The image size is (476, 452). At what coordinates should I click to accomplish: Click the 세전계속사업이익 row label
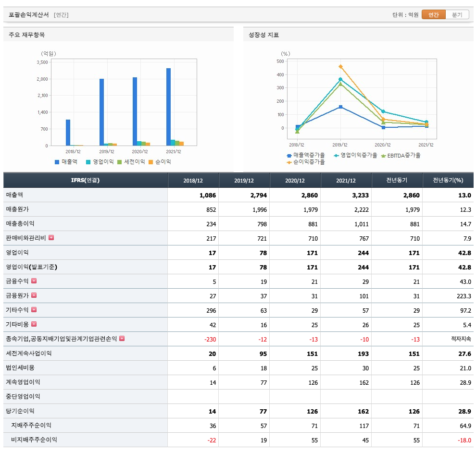tap(29, 353)
